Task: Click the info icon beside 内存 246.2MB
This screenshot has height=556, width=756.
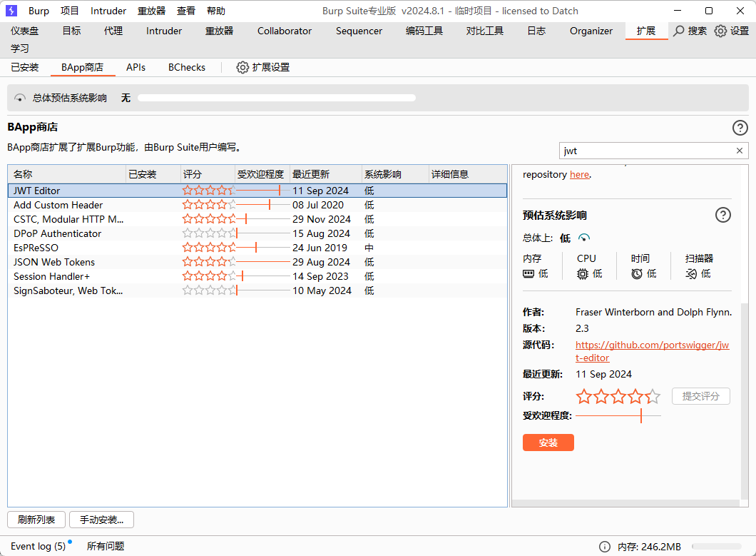Action: pos(604,546)
